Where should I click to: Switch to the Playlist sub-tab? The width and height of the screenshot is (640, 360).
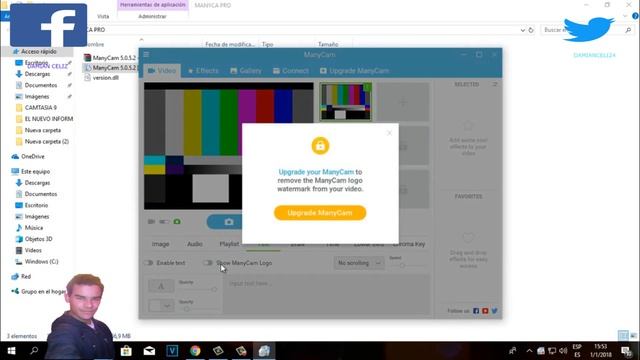coord(229,244)
